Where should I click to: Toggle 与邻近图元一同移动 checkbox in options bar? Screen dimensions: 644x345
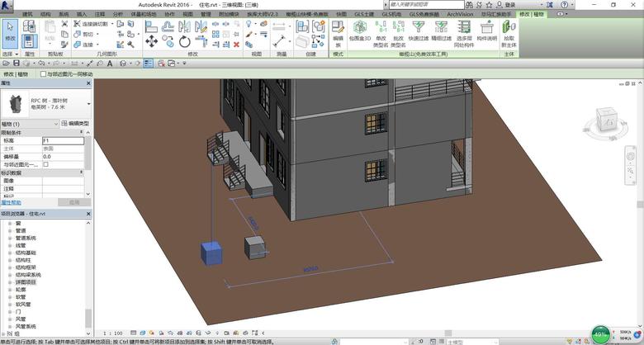[x=43, y=73]
